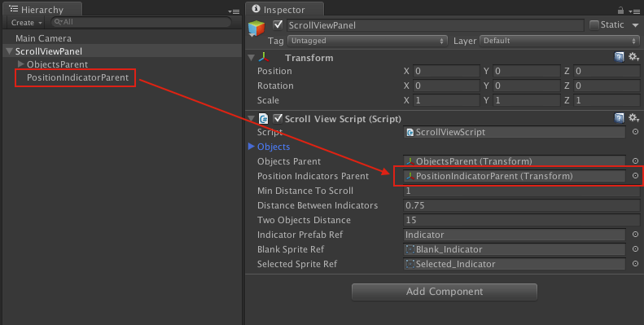Screen dimensions: 644x325
Task: Click the GameObject cube icon in Inspector
Action: pyautogui.click(x=256, y=29)
